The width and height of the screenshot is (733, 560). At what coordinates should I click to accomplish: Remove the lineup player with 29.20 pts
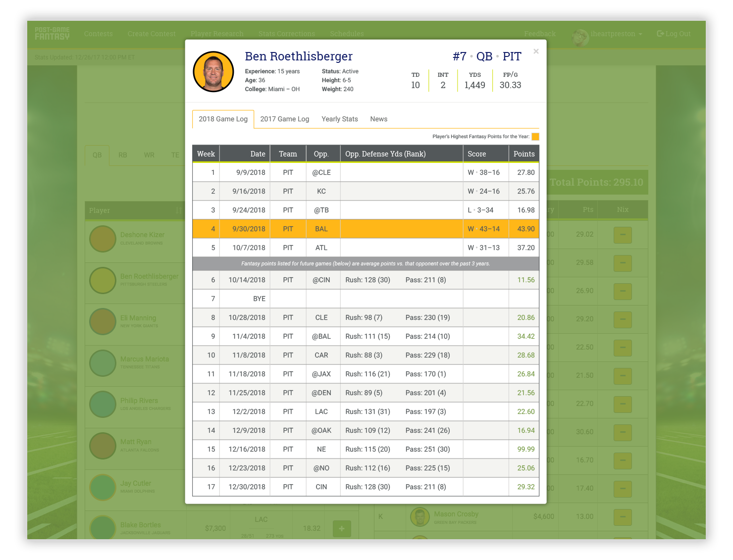623,319
